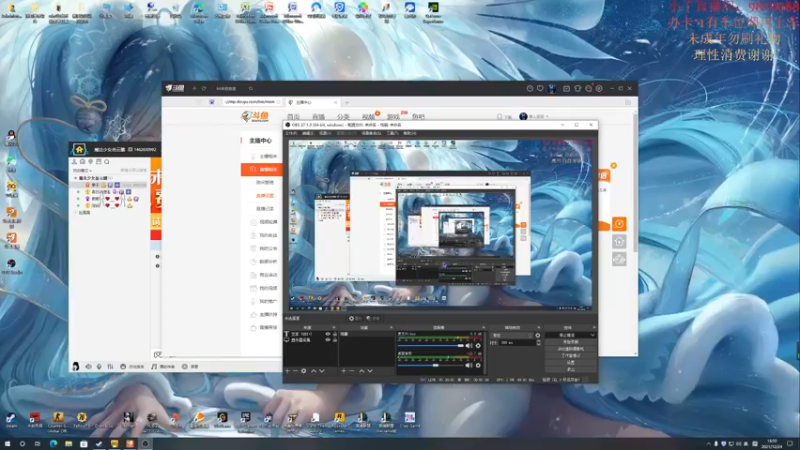Screen dimensions: 800x450
Task: Open Douyu user avatar dropdown near top right
Action: click(x=534, y=116)
